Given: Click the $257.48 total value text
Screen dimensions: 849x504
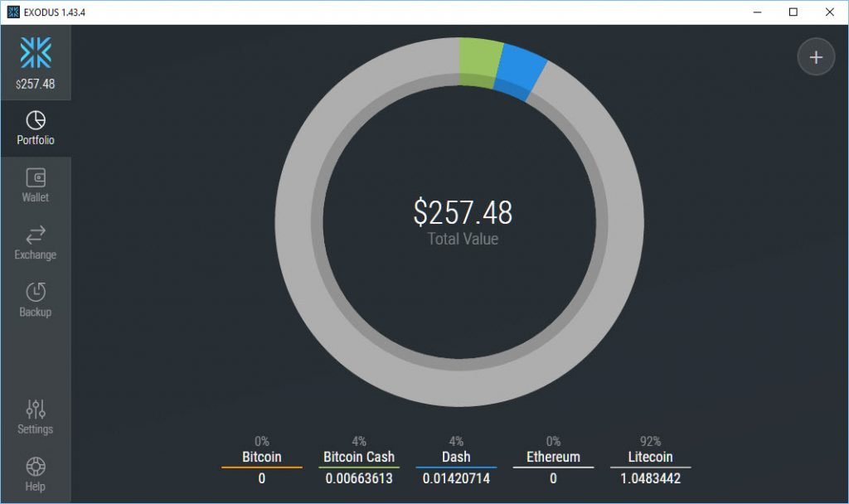Looking at the screenshot, I should coord(463,213).
